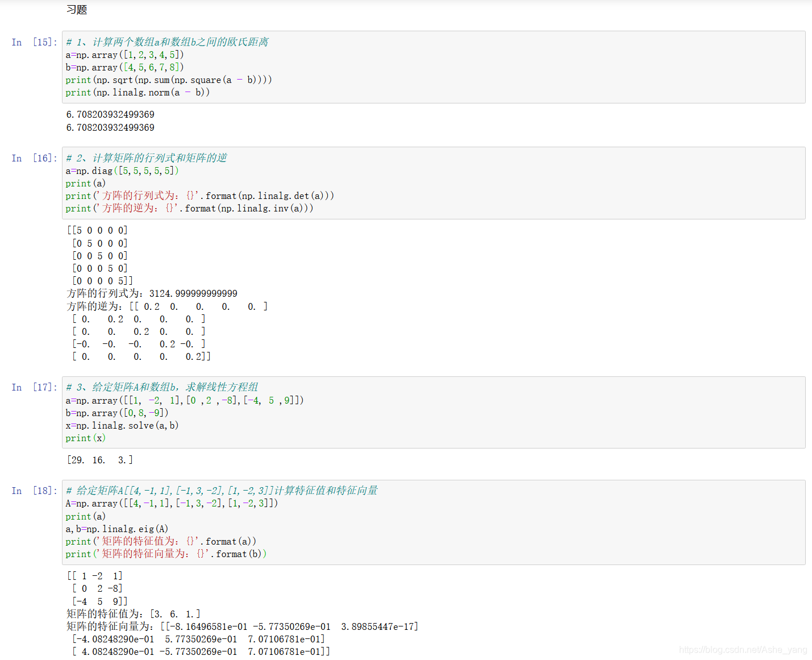This screenshot has width=812, height=660.
Task: Click the In [16] cell prompt
Action: 34,158
